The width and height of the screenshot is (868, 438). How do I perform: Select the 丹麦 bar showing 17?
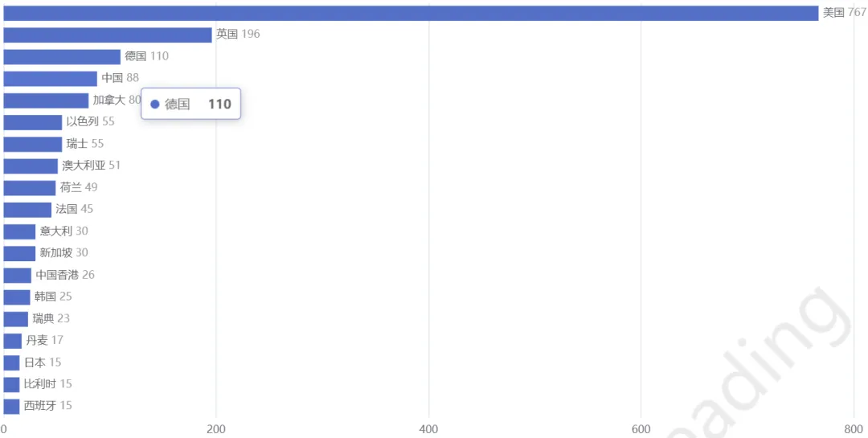[12, 341]
